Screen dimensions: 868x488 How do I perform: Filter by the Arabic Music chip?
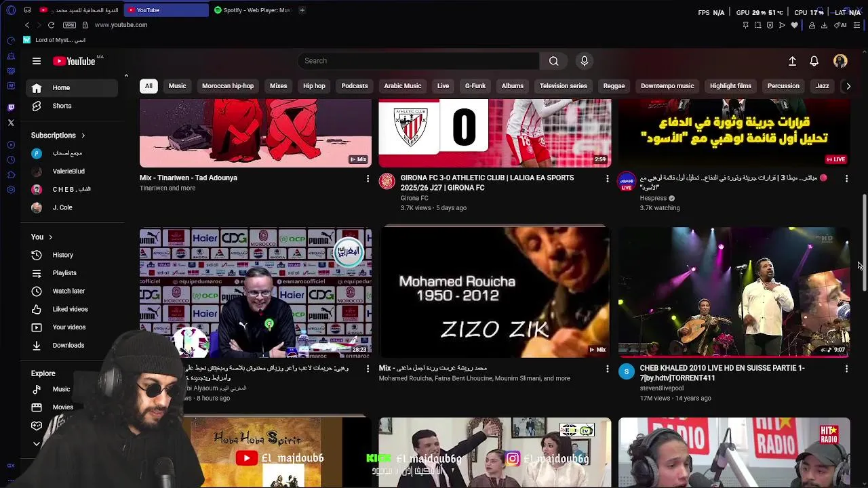(403, 86)
